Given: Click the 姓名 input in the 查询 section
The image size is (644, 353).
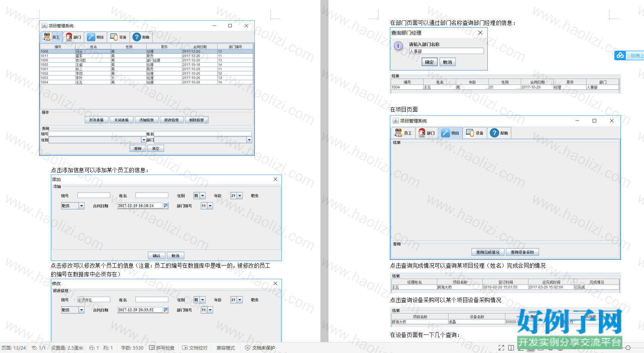Looking at the screenshot, I should coord(203,134).
